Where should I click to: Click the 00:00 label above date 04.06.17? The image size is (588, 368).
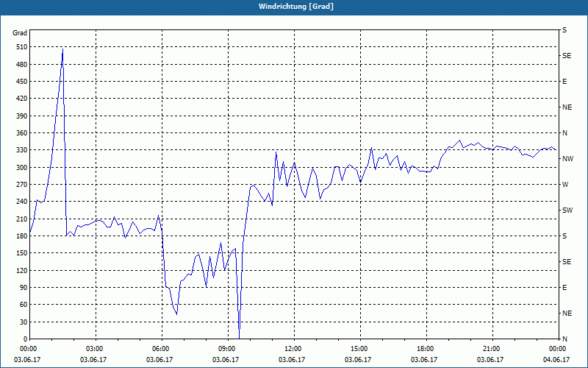click(x=556, y=349)
